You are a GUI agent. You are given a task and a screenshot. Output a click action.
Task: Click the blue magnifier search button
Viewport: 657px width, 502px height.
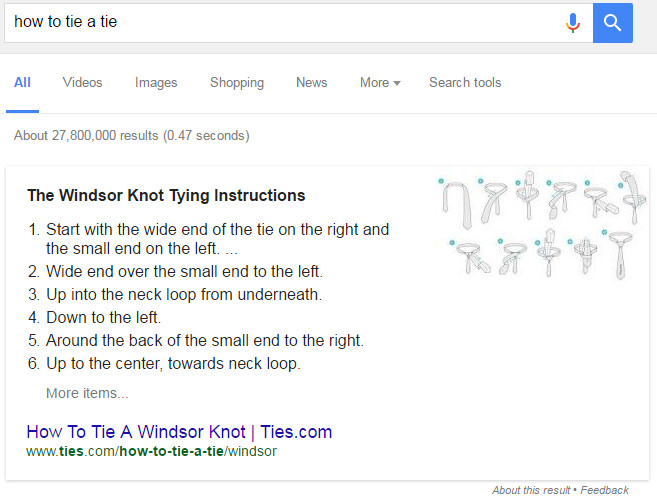(x=613, y=23)
